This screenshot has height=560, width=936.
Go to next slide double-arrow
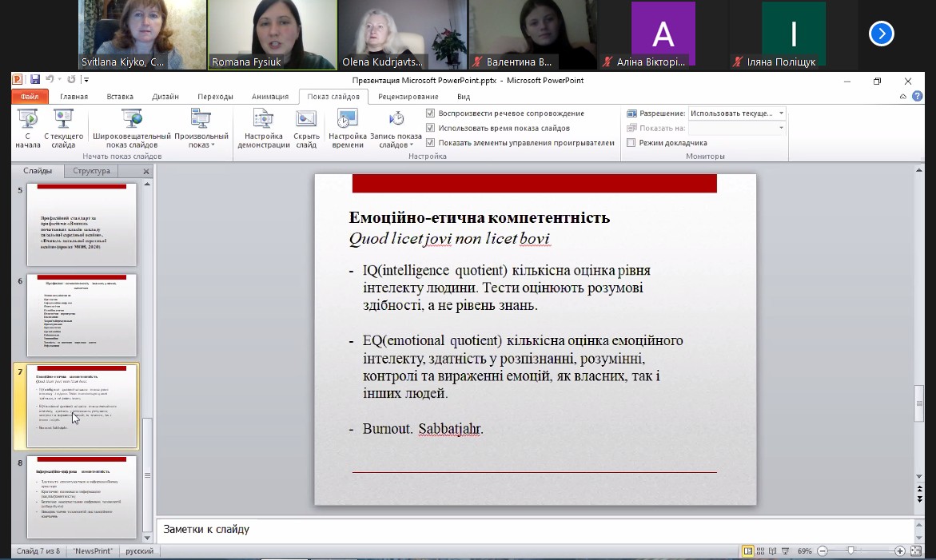[x=920, y=498]
